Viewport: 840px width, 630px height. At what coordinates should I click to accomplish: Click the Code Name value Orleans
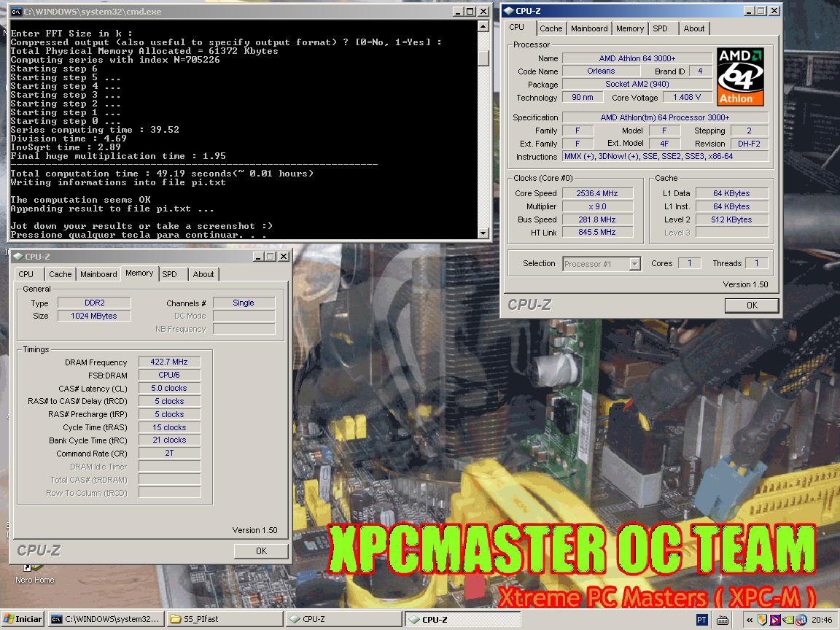[601, 71]
